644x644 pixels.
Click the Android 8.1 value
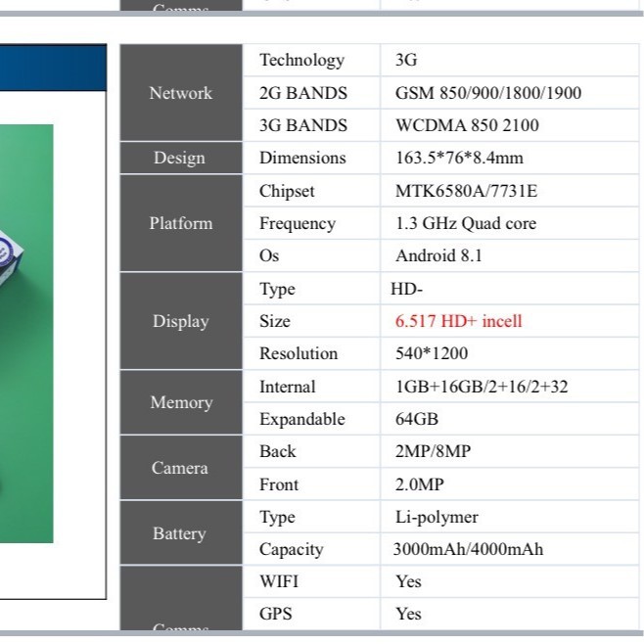tap(438, 255)
